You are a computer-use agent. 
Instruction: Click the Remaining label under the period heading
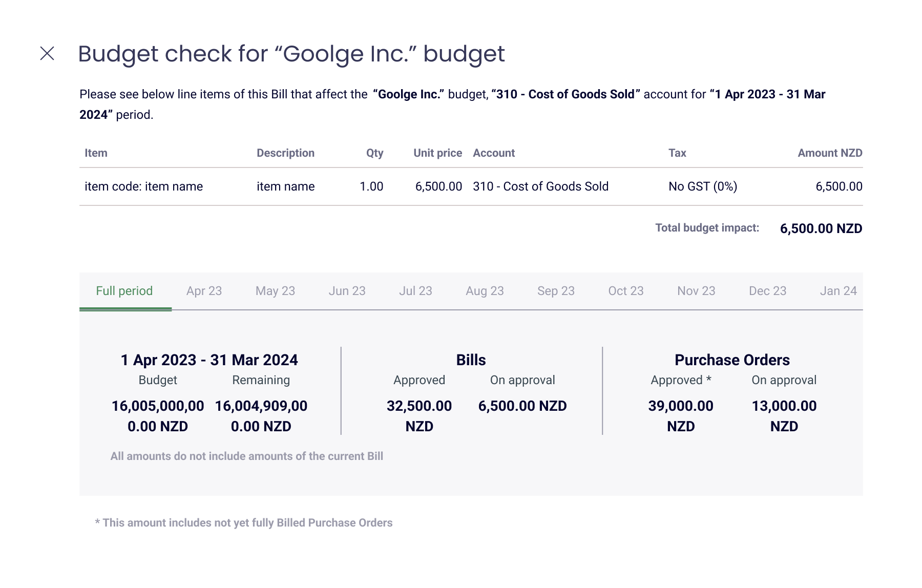[x=261, y=380]
